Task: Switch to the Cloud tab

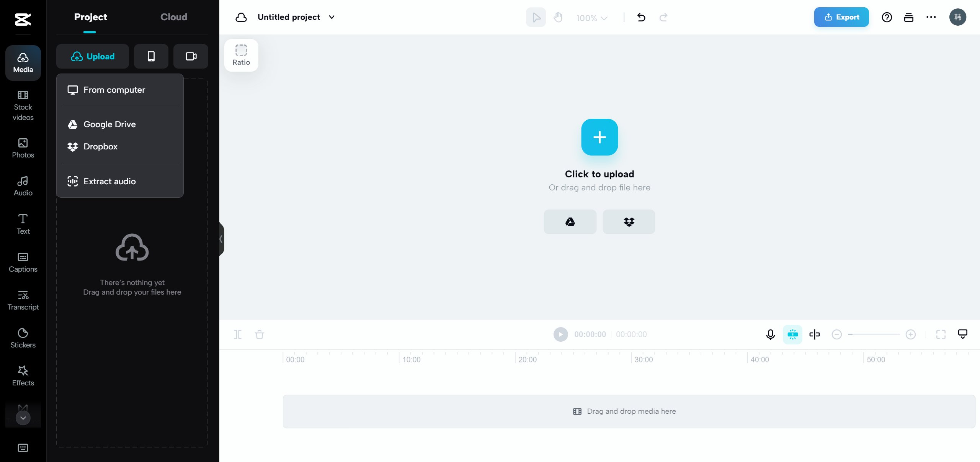Action: coord(174,17)
